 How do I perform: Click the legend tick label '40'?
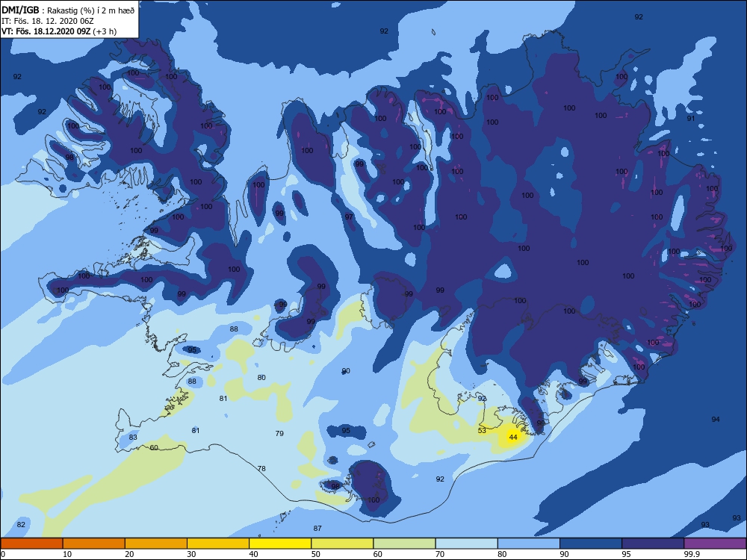[x=253, y=554]
